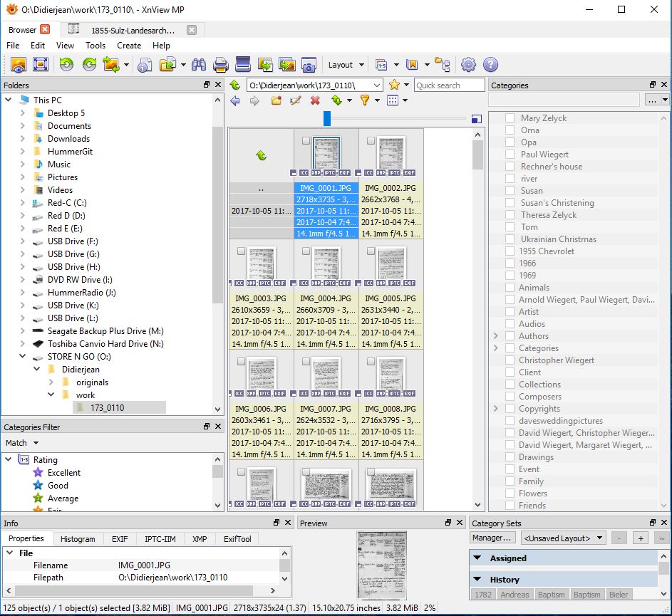The image size is (672, 616).
Task: Open the Unsaved Layout combo box
Action: (x=563, y=538)
